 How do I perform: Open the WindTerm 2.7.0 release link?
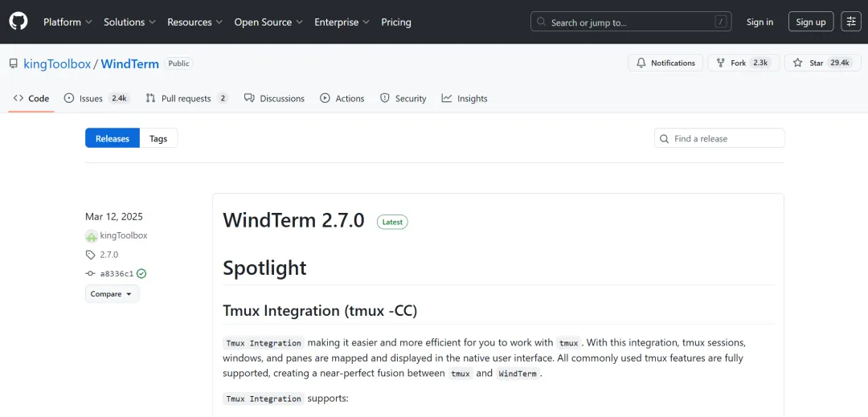coord(293,220)
